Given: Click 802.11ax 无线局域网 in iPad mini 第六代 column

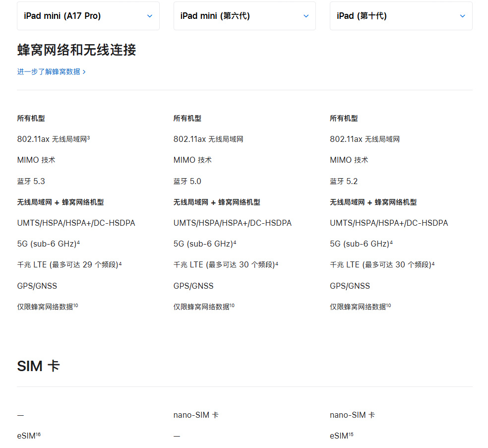Looking at the screenshot, I should (x=208, y=139).
